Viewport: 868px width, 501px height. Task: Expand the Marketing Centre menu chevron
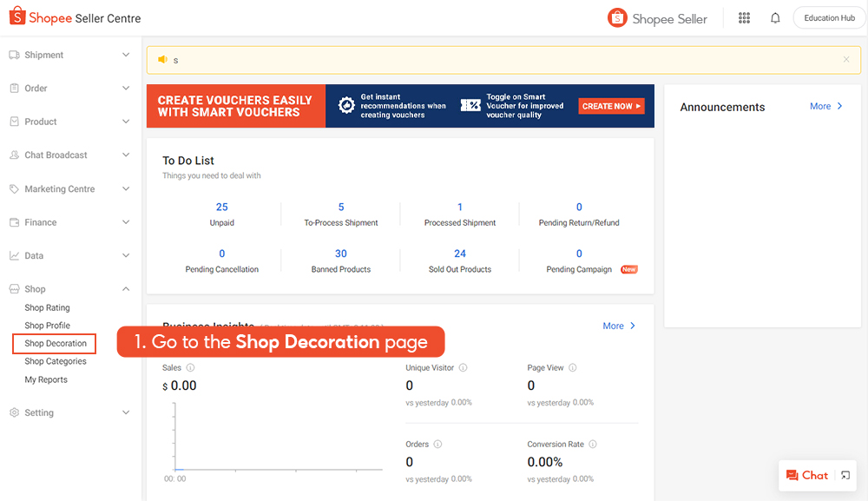click(126, 188)
